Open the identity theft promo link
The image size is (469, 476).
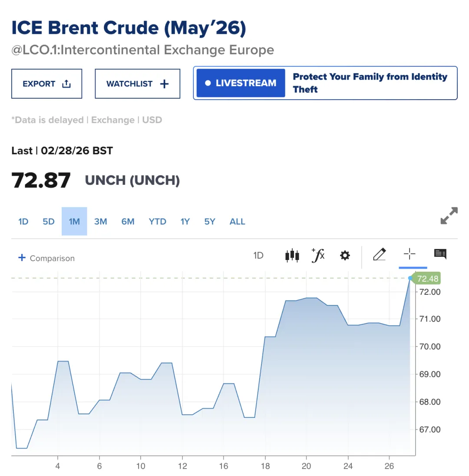pos(370,83)
